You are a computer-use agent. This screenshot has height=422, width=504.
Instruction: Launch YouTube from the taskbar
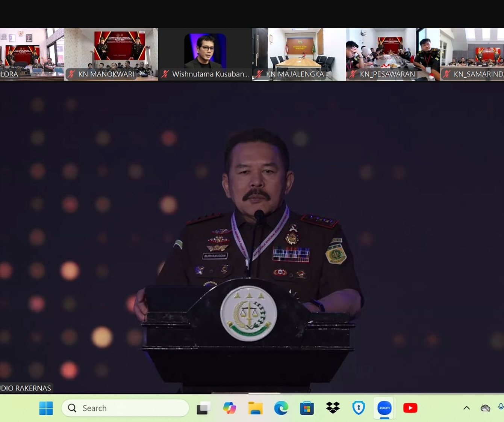click(410, 408)
